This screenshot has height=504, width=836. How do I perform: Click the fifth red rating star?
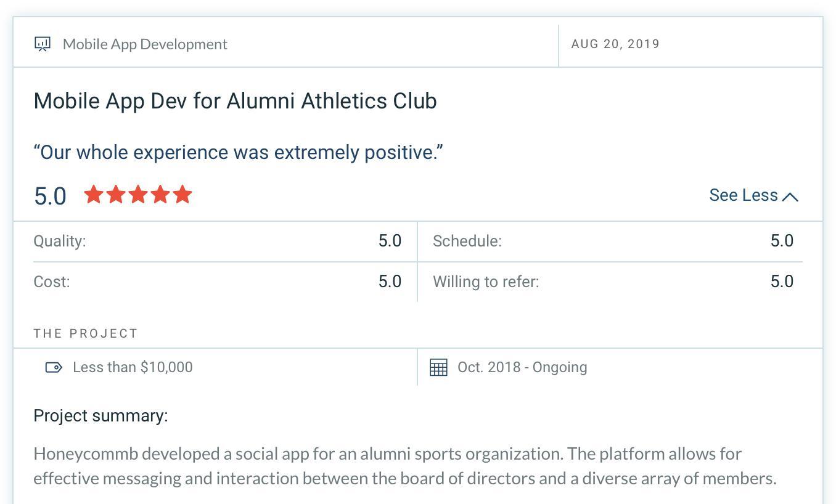182,195
